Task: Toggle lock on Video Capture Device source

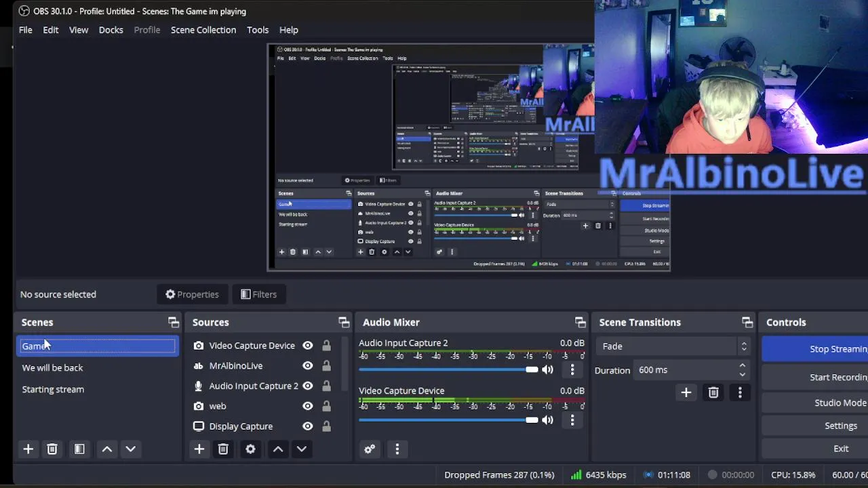Action: 326,346
